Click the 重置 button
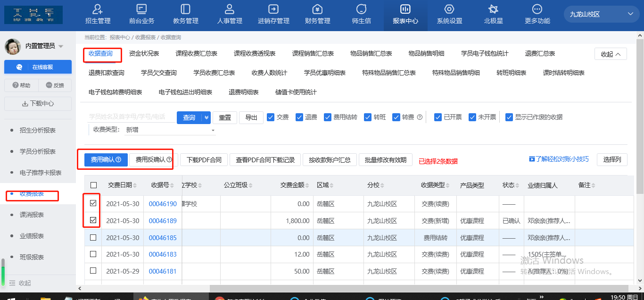This screenshot has height=300, width=644. [x=225, y=117]
